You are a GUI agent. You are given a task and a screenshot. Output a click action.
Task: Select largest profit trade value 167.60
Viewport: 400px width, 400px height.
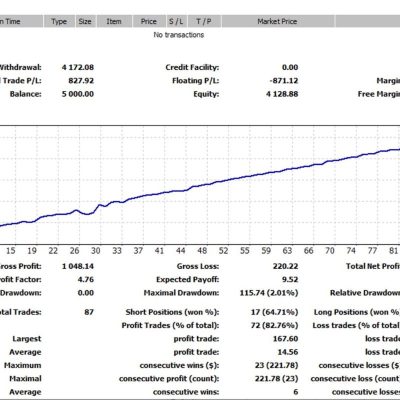tap(285, 339)
